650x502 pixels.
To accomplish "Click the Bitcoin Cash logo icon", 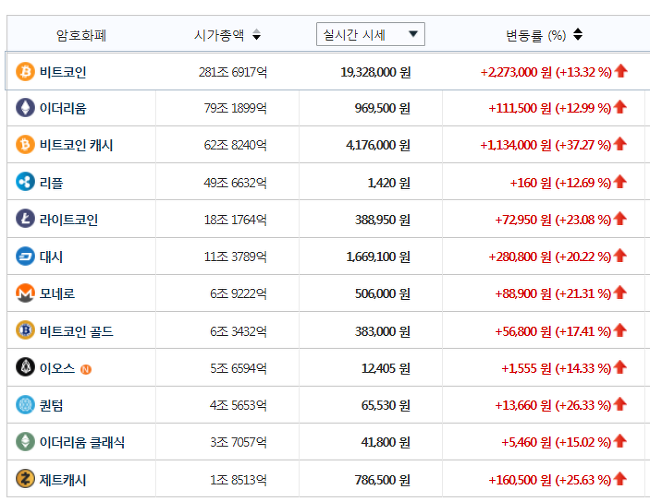I will click(x=25, y=145).
